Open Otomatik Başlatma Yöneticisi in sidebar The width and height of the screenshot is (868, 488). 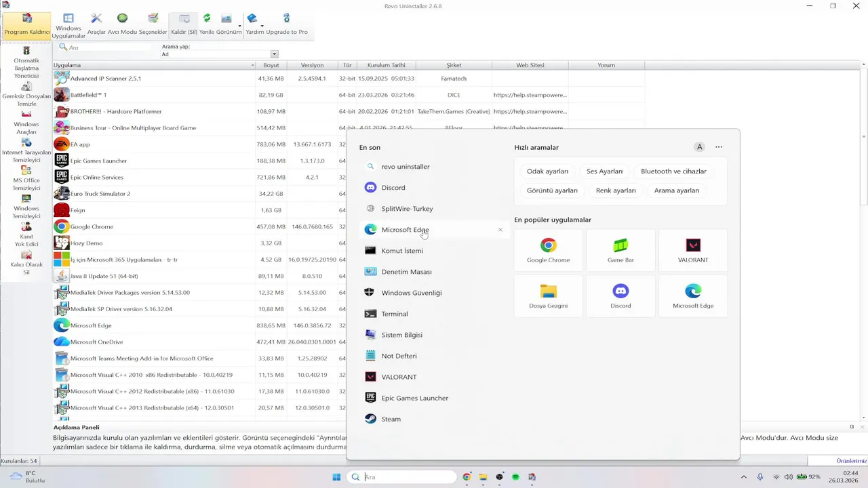click(x=26, y=62)
